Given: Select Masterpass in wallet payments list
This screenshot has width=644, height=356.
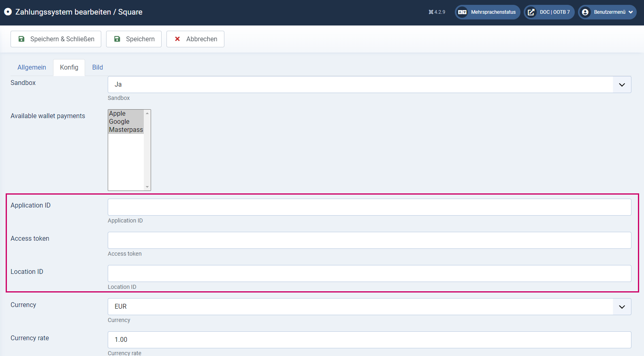Looking at the screenshot, I should pos(126,130).
